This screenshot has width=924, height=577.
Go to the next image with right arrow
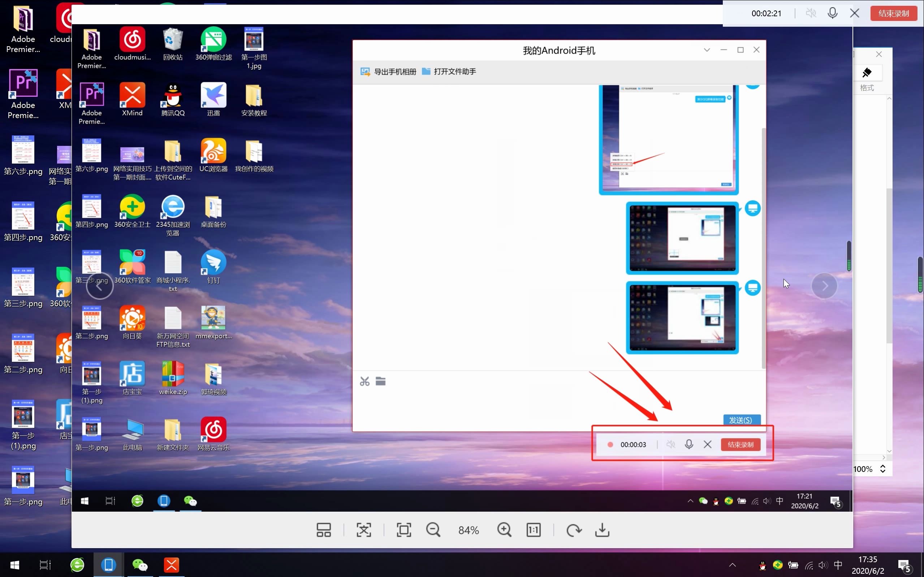(x=824, y=286)
